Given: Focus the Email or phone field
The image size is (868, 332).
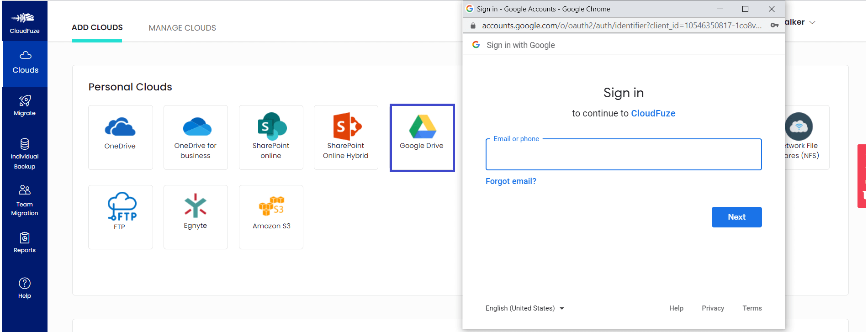Looking at the screenshot, I should coord(624,154).
